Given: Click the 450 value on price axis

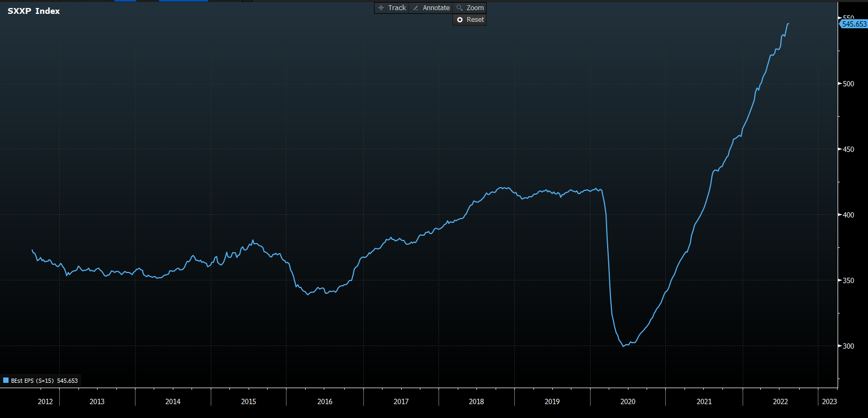Looking at the screenshot, I should tap(848, 149).
